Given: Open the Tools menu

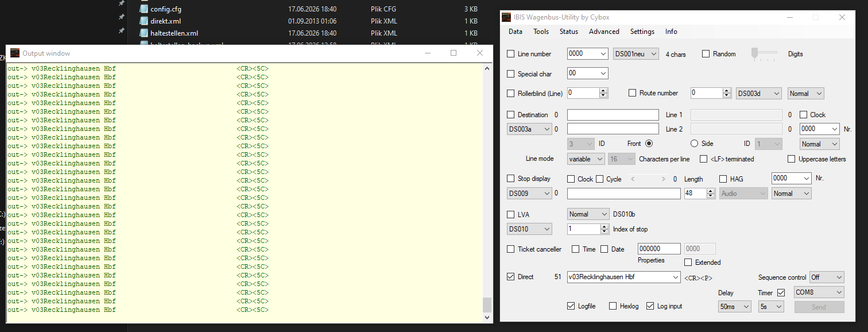Looking at the screenshot, I should tap(541, 32).
